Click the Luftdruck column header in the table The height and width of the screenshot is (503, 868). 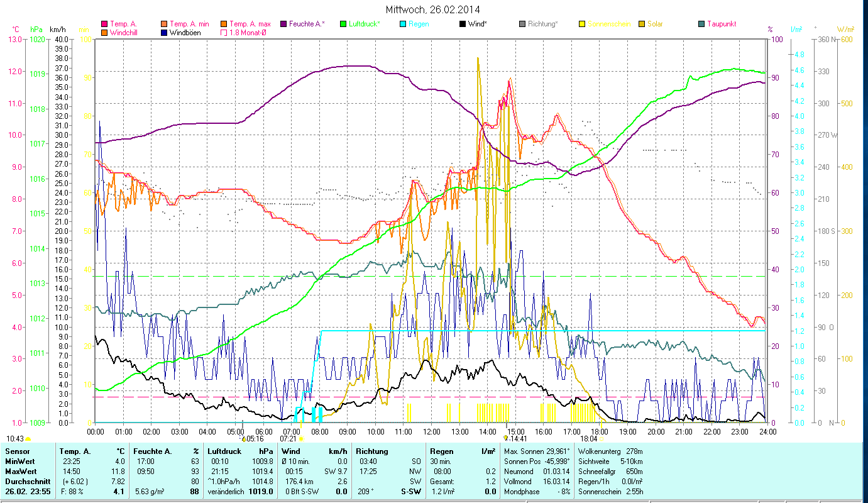point(224,451)
